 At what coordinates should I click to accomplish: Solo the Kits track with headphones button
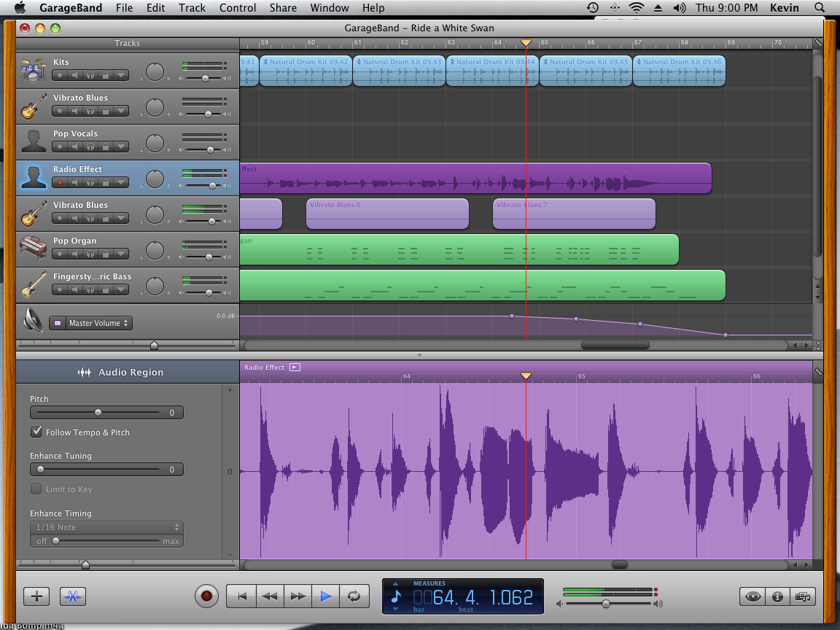tap(90, 75)
